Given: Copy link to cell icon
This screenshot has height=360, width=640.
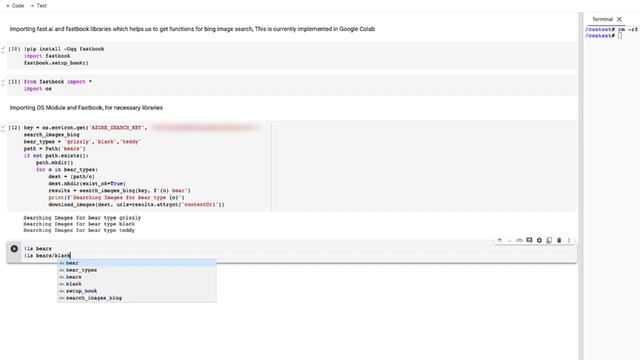Looking at the screenshot, I should tap(519, 240).
